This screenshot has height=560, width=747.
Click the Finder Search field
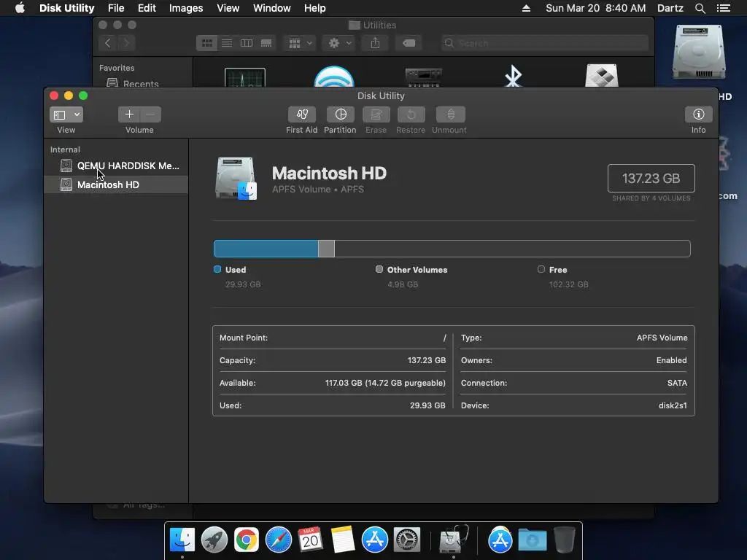[544, 43]
